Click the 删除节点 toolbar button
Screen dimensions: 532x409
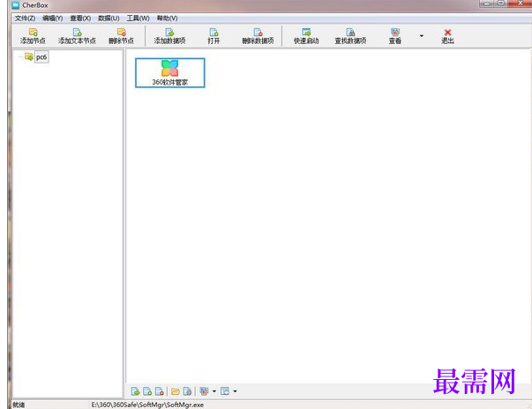tap(121, 36)
